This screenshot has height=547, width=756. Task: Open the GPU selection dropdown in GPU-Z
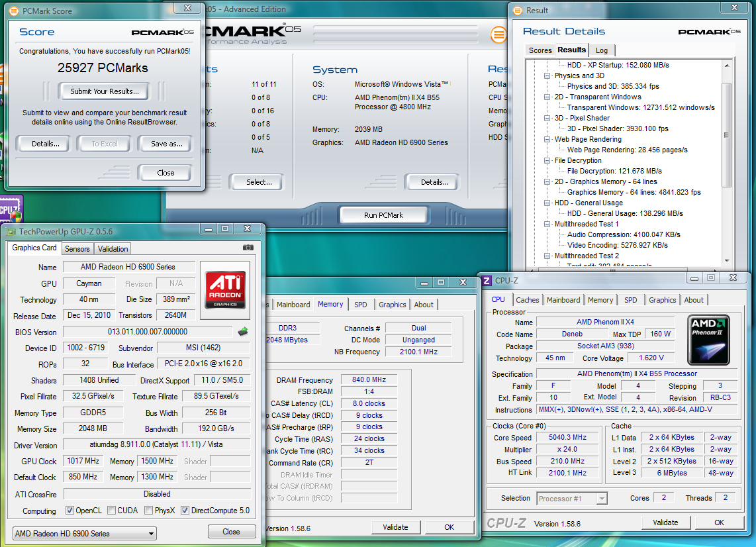point(84,534)
